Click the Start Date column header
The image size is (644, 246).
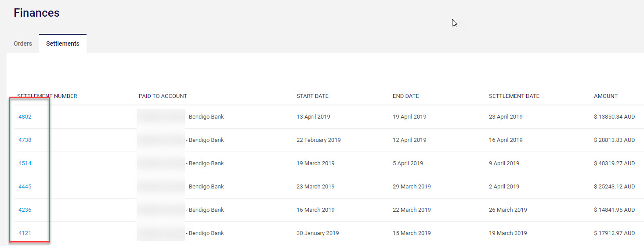[x=312, y=96]
